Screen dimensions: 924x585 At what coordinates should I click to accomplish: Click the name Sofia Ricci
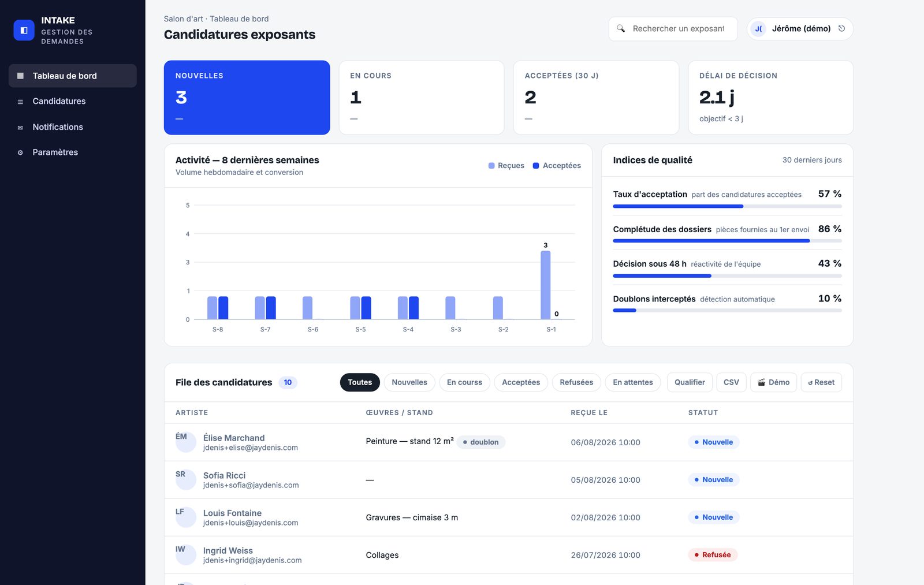pos(224,475)
